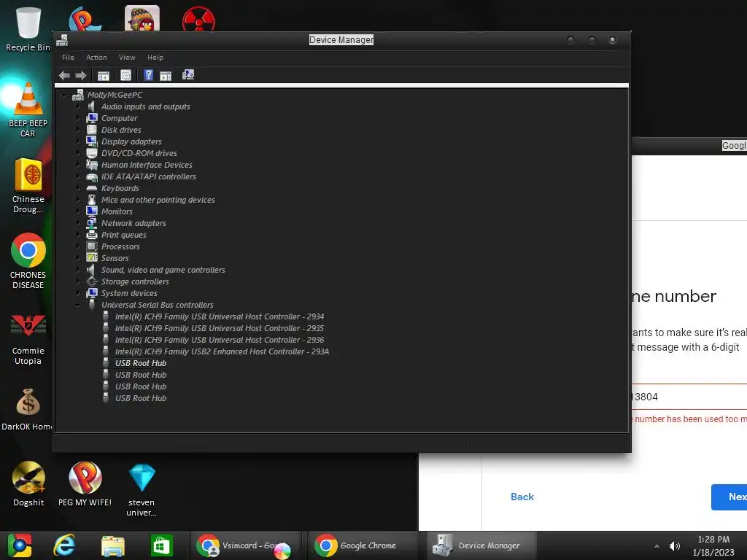Select Mice and other pointing devices
Screen dimensions: 747x560
(158, 200)
